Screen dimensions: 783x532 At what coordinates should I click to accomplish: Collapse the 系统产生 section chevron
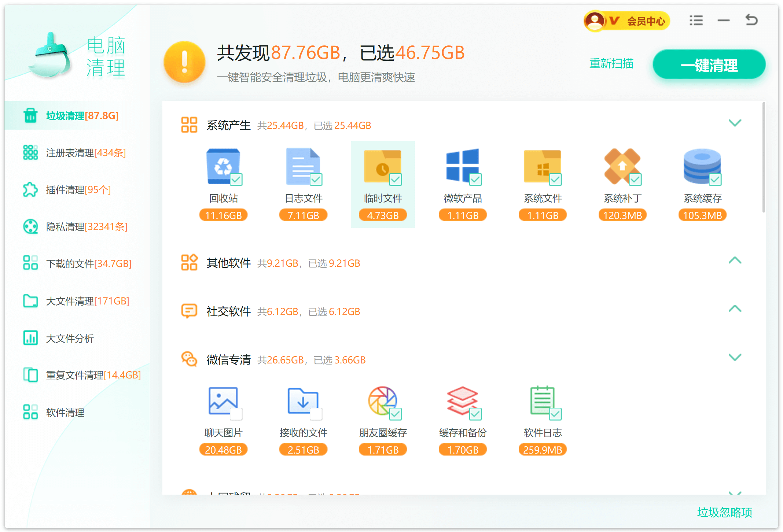click(x=735, y=123)
